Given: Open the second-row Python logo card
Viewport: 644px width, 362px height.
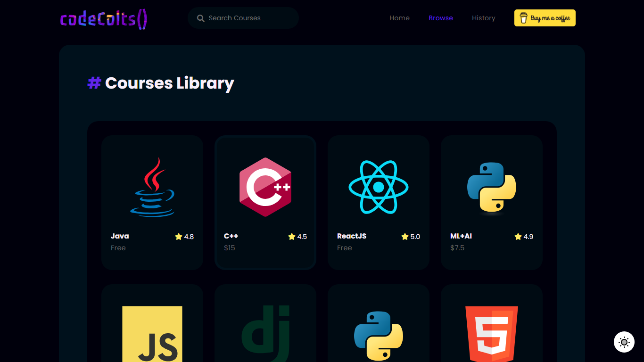Looking at the screenshot, I should click(x=379, y=336).
